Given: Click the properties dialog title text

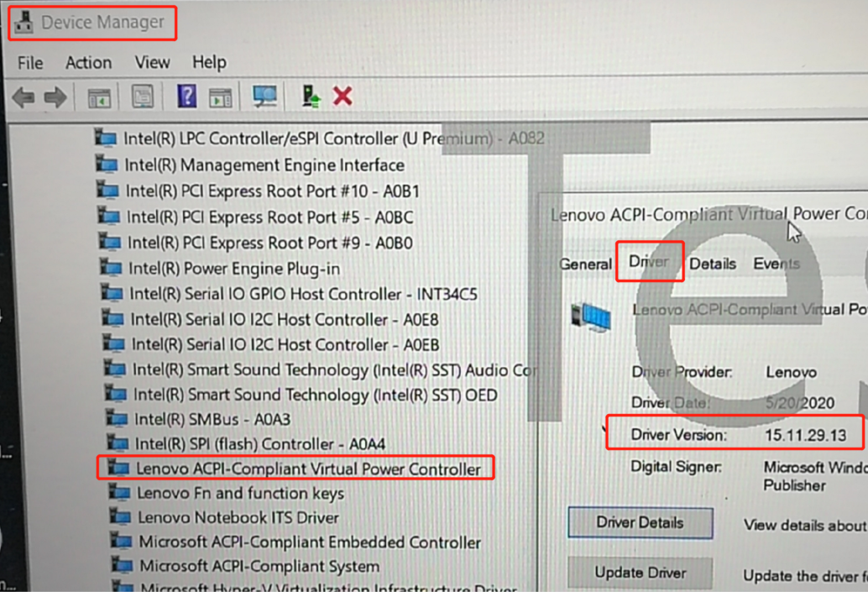Looking at the screenshot, I should pos(709,214).
